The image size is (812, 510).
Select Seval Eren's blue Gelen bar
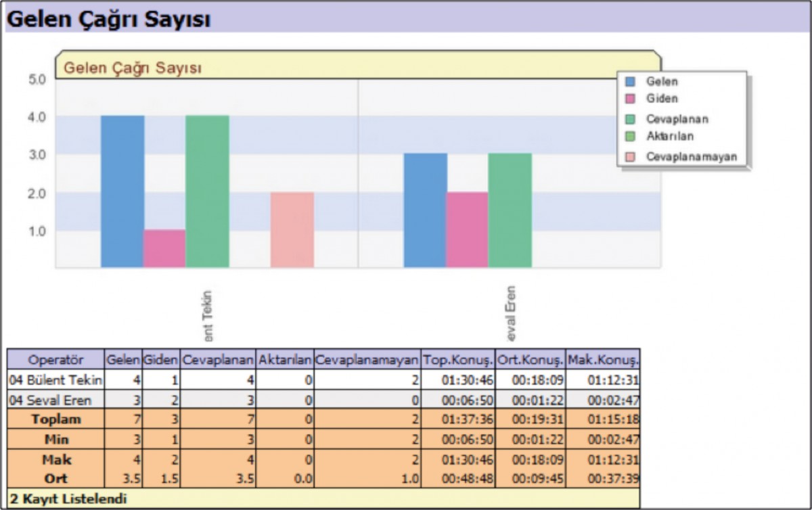coord(426,210)
